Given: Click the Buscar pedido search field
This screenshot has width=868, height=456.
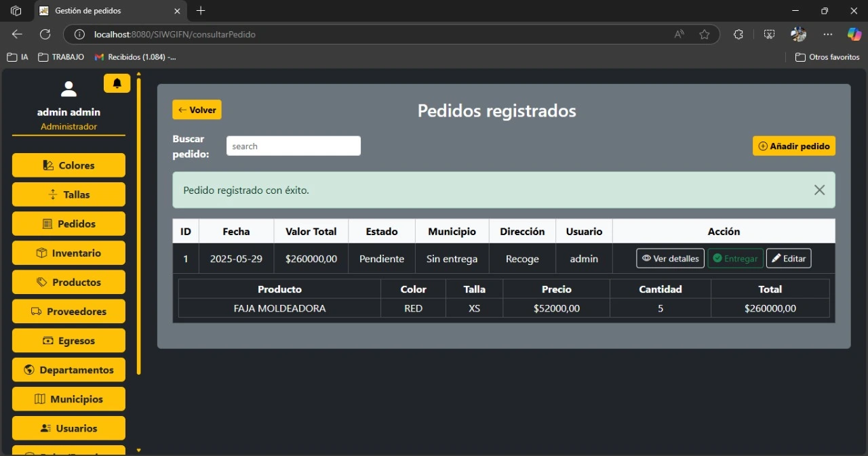Looking at the screenshot, I should click(293, 146).
